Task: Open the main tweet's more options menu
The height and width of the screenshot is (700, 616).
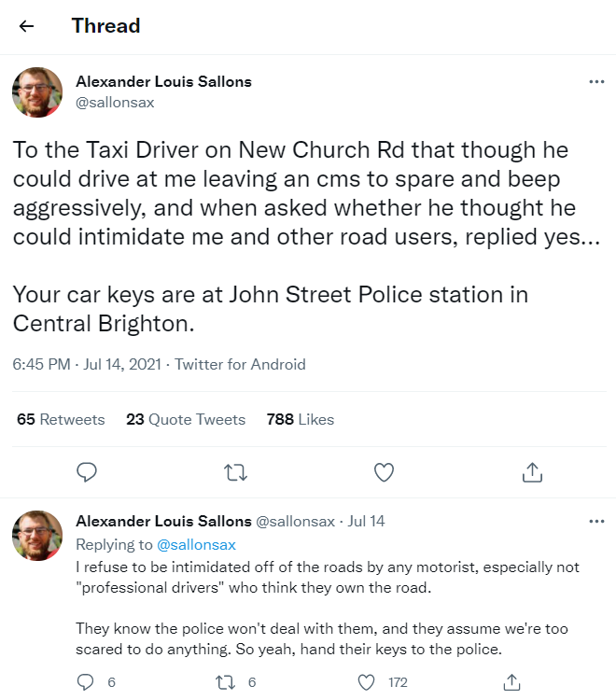Action: click(x=596, y=82)
